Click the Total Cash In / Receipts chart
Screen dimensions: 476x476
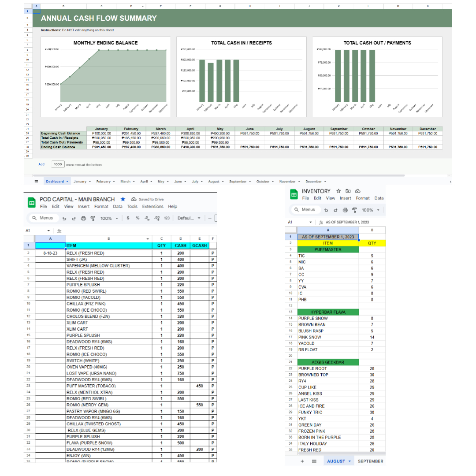(242, 77)
